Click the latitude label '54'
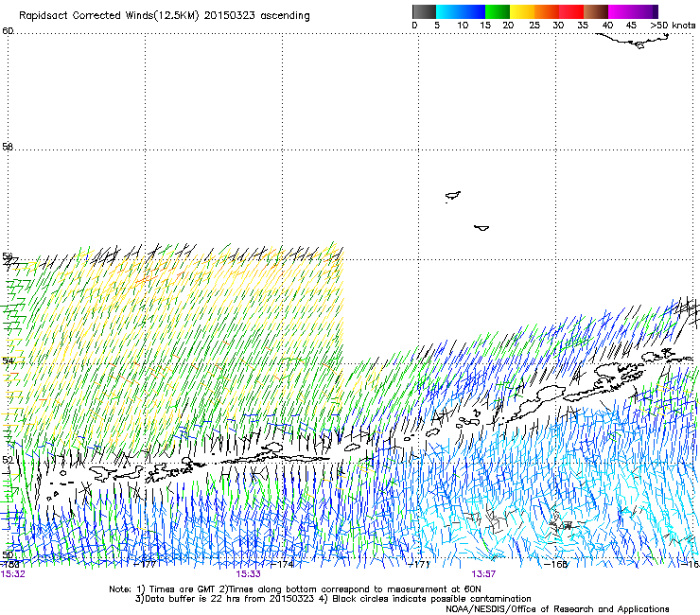700x615 pixels. coord(8,360)
